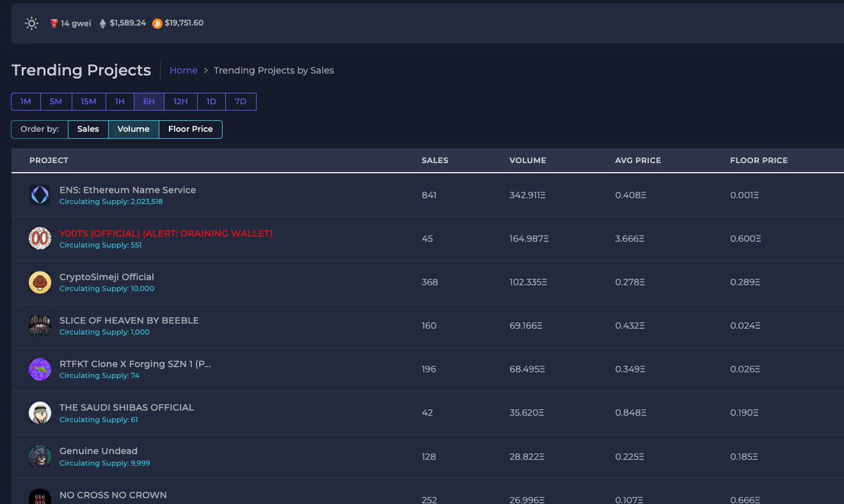Open SLICE OF HEAVEN BY BEEBLE avatar
Image resolution: width=844 pixels, height=504 pixels.
[x=39, y=326]
